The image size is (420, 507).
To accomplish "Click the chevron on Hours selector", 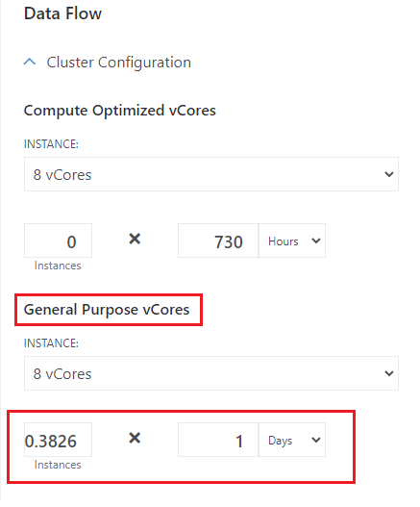I will coord(315,241).
